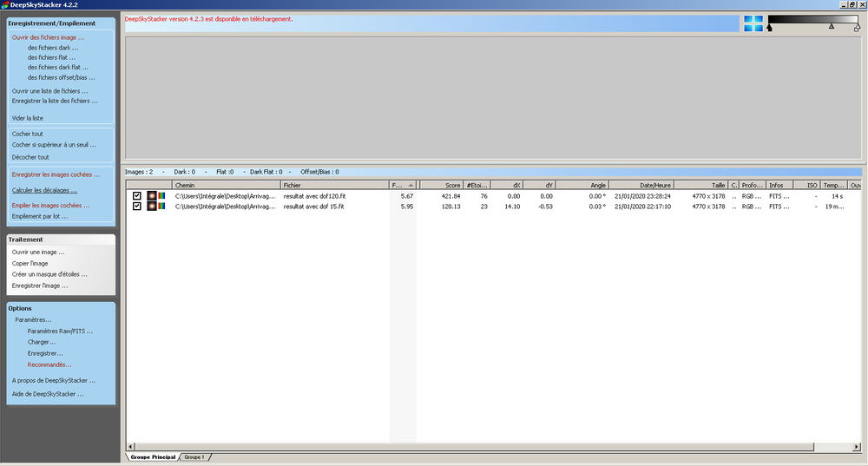This screenshot has height=466, width=868.
Task: Click 'Recommandés...' settings
Action: [49, 364]
